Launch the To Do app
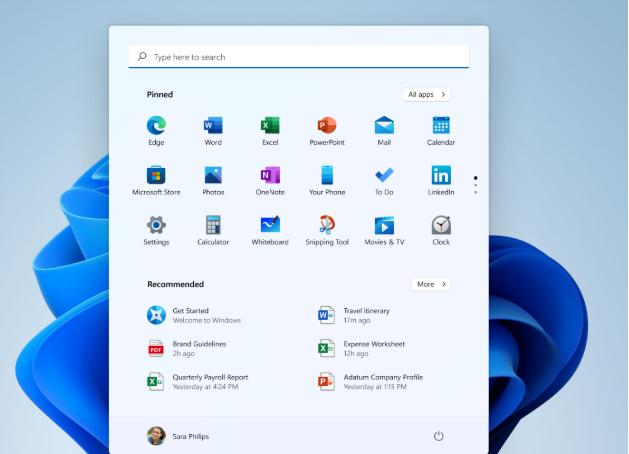 point(384,175)
